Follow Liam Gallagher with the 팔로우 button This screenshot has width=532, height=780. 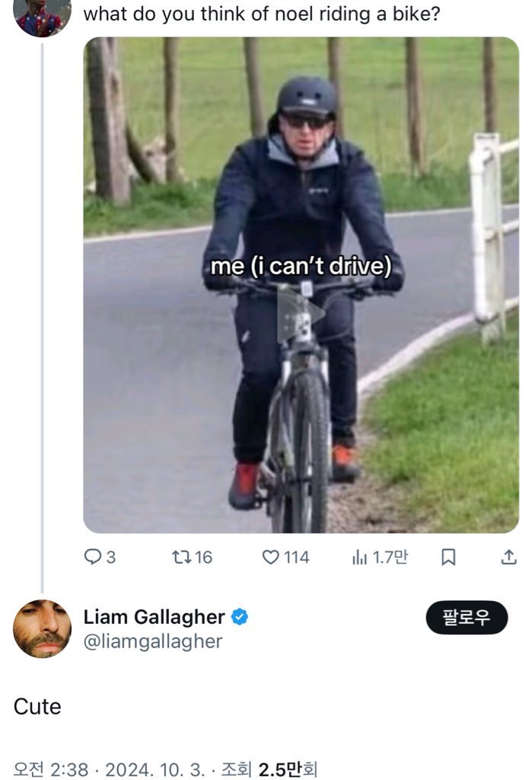click(x=467, y=617)
